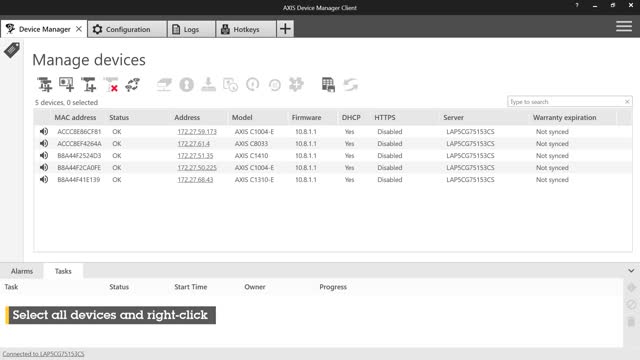640x360 pixels.
Task: Click model cell AXIS C8033
Action: point(251,144)
